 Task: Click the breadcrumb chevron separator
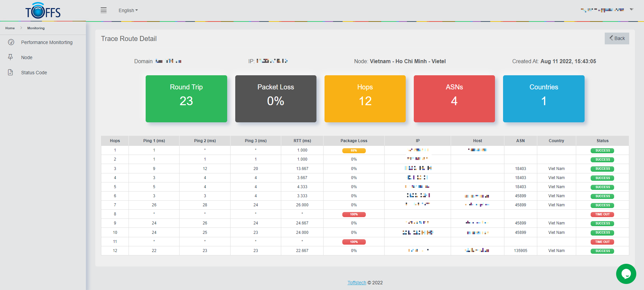click(x=21, y=28)
